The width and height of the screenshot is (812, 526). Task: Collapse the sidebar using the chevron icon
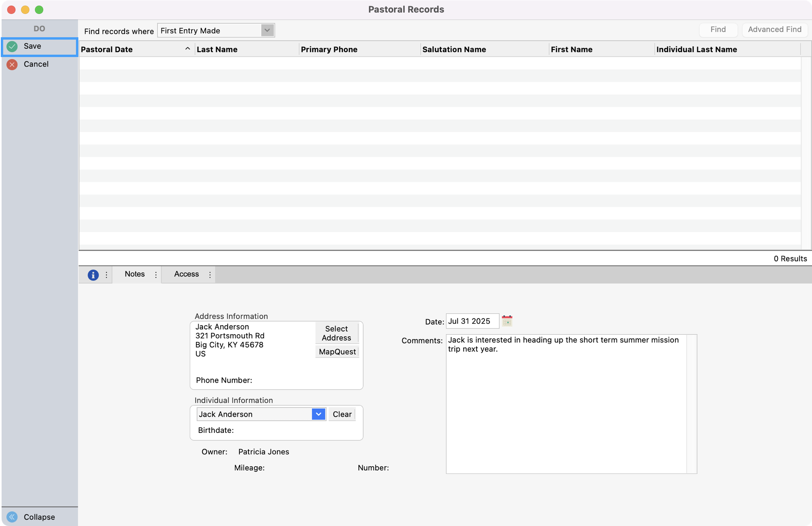coord(11,516)
